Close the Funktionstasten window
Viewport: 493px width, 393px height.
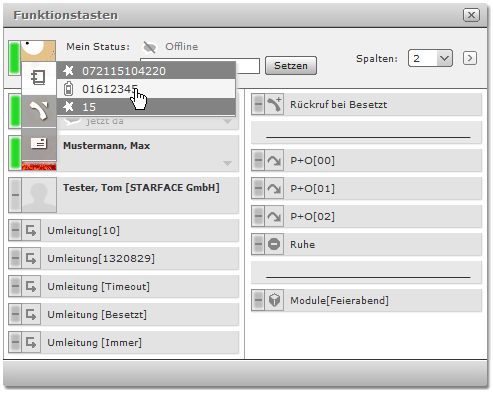(471, 15)
